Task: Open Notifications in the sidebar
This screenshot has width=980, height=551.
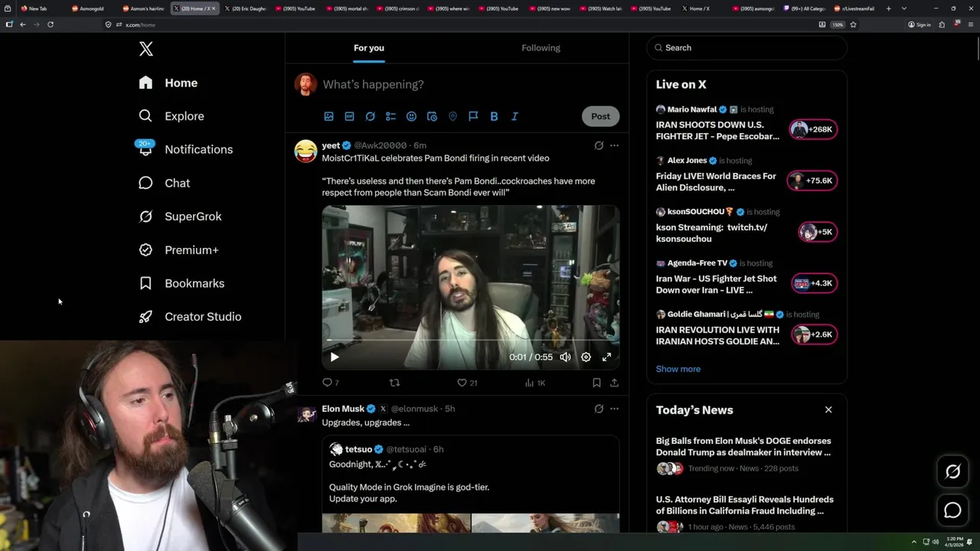Action: [x=185, y=149]
